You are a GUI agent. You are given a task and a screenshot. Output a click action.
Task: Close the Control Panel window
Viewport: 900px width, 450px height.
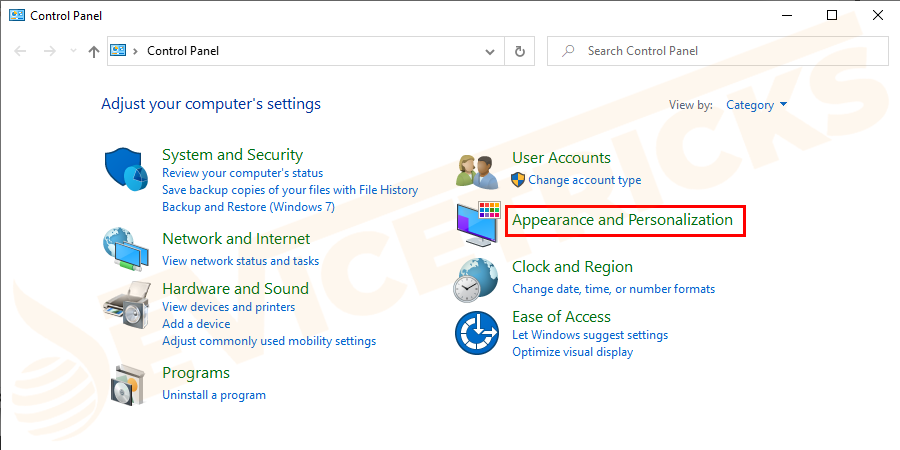[x=877, y=15]
